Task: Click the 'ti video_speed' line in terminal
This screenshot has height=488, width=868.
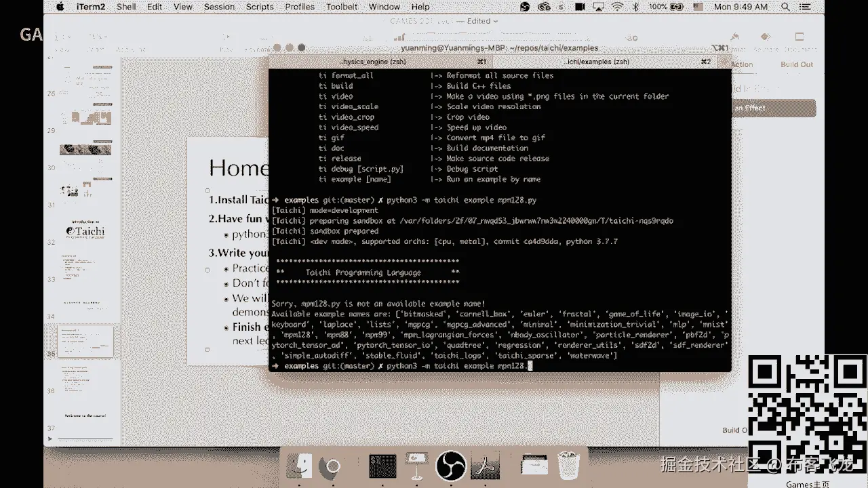Action: pos(413,127)
